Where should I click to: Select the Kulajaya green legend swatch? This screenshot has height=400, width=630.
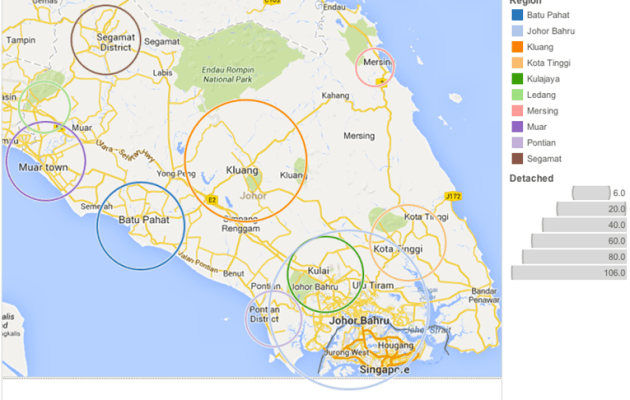click(x=517, y=79)
